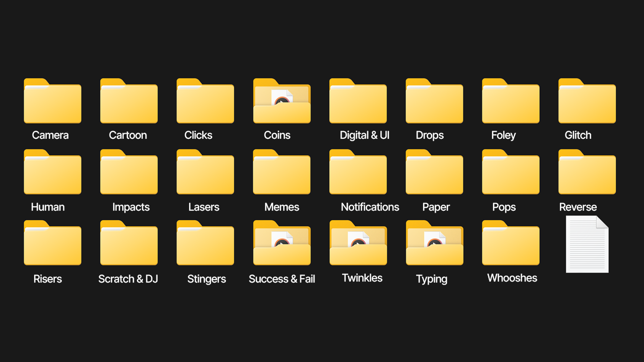This screenshot has height=362, width=644.
Task: Open the Scratch & DJ folder icon
Action: pos(129,243)
